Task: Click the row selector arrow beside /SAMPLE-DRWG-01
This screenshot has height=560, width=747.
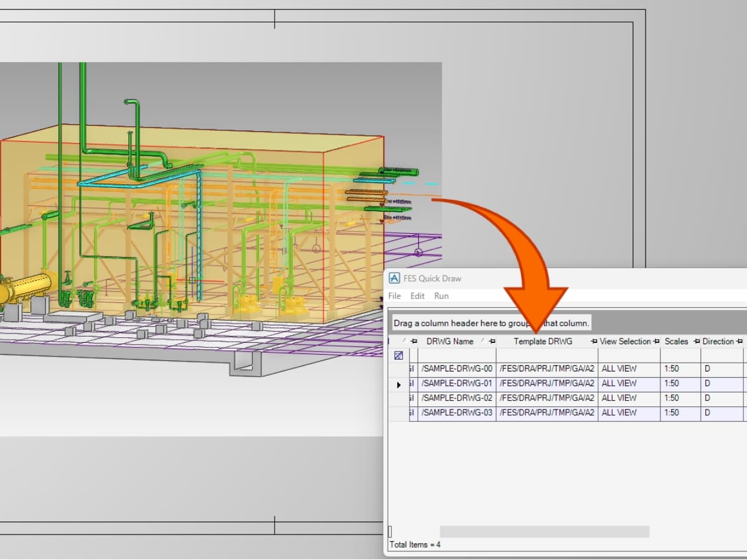Action: click(x=398, y=383)
